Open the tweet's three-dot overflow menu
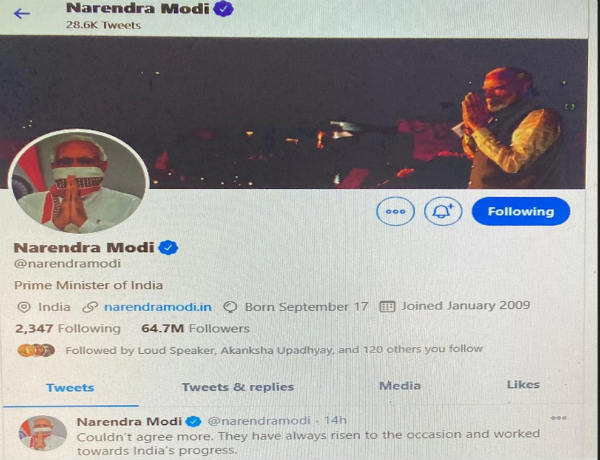Screen dimensions: 600x460 point(558,418)
